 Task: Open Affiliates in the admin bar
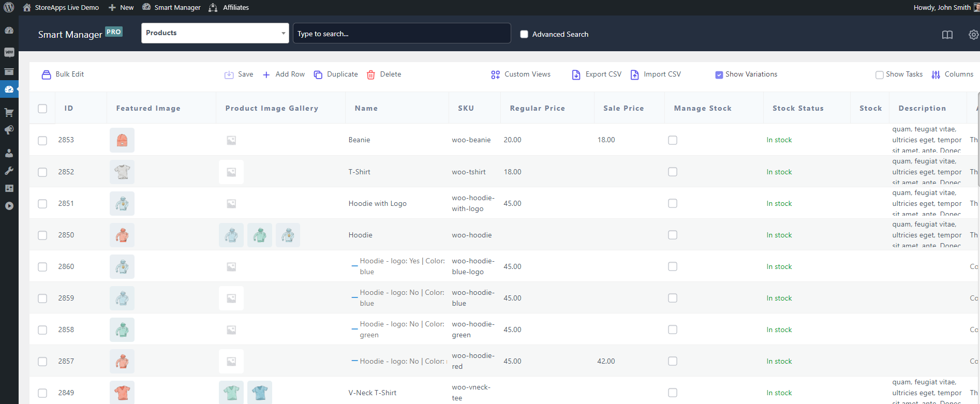tap(229, 7)
